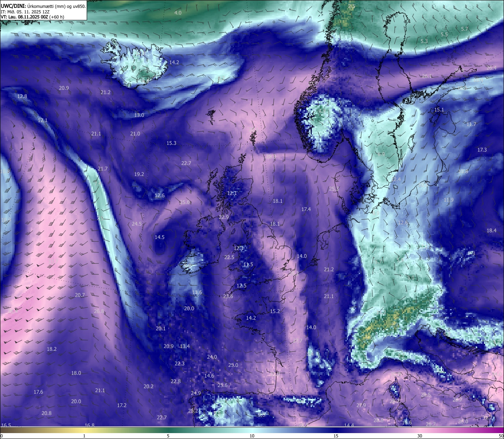Click the map value 24.5
Screen dimensions: 504x439
(x=137, y=224)
